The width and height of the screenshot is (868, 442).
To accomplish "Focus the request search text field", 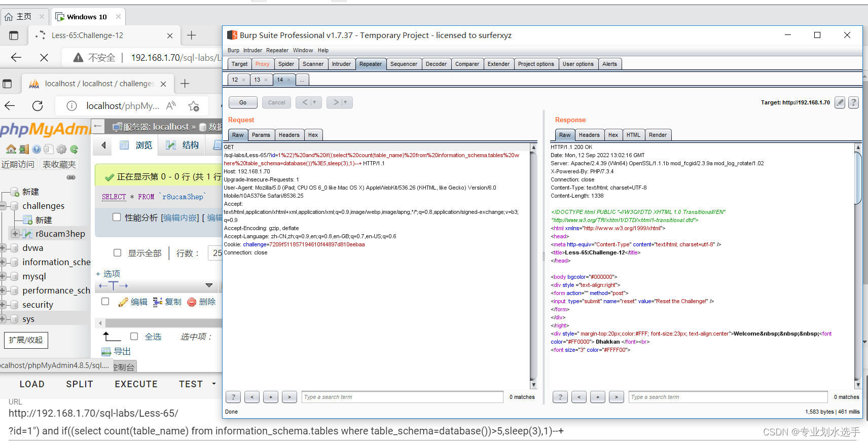I will (x=403, y=397).
